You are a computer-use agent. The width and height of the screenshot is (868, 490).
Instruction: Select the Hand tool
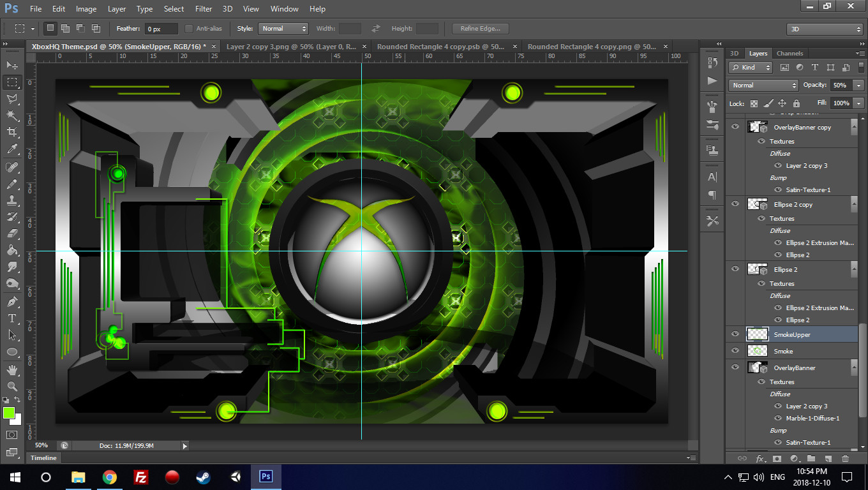tap(12, 369)
